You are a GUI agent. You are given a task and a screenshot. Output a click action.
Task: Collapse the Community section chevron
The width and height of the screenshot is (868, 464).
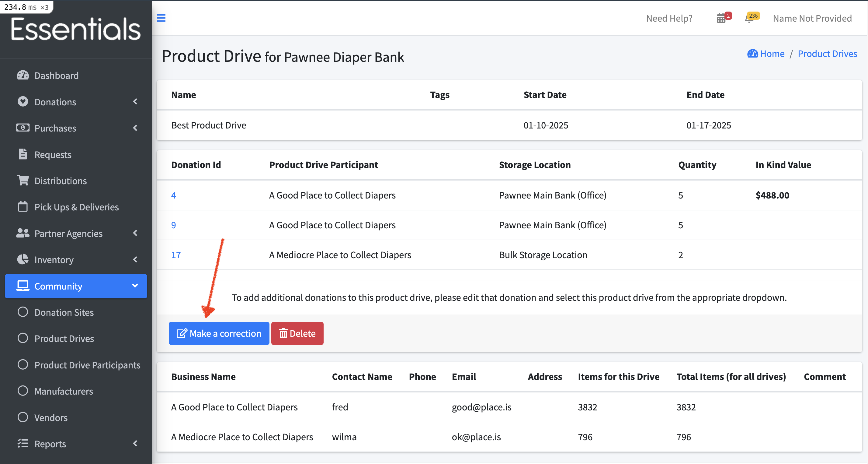135,286
